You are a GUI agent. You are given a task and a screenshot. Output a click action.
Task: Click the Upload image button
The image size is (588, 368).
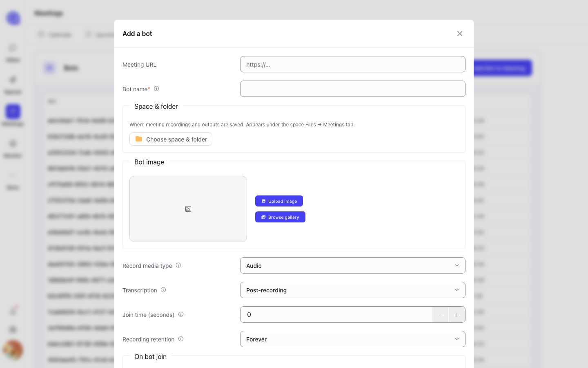click(279, 201)
